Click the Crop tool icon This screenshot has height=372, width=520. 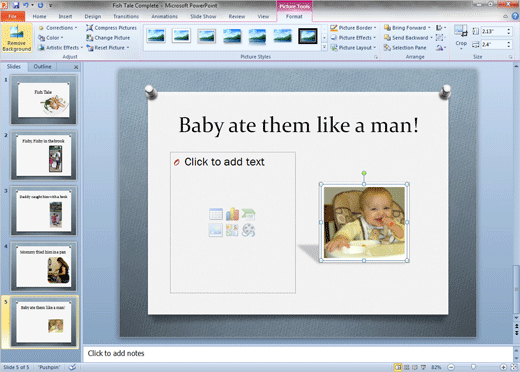pyautogui.click(x=461, y=31)
